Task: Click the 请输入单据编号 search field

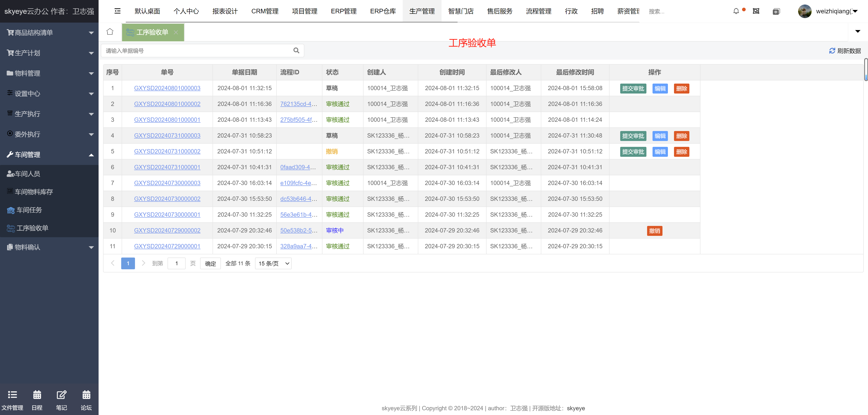Action: [x=197, y=50]
